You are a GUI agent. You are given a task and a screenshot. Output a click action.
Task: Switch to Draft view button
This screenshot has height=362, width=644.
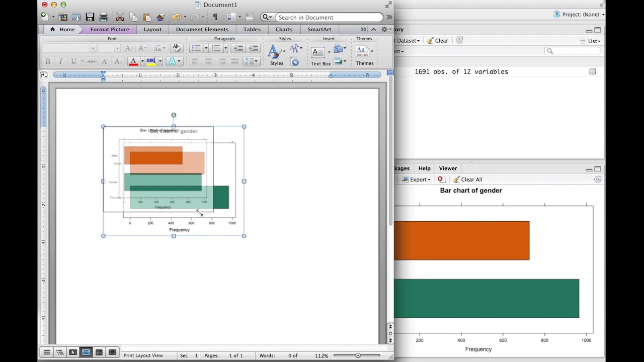click(x=47, y=352)
